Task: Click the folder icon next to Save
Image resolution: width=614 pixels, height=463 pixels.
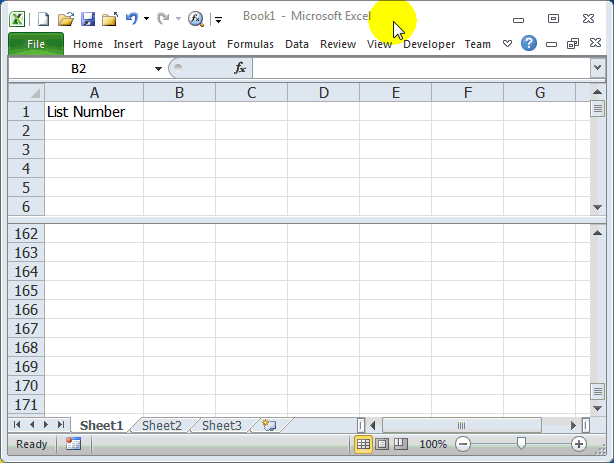Action: (110, 19)
